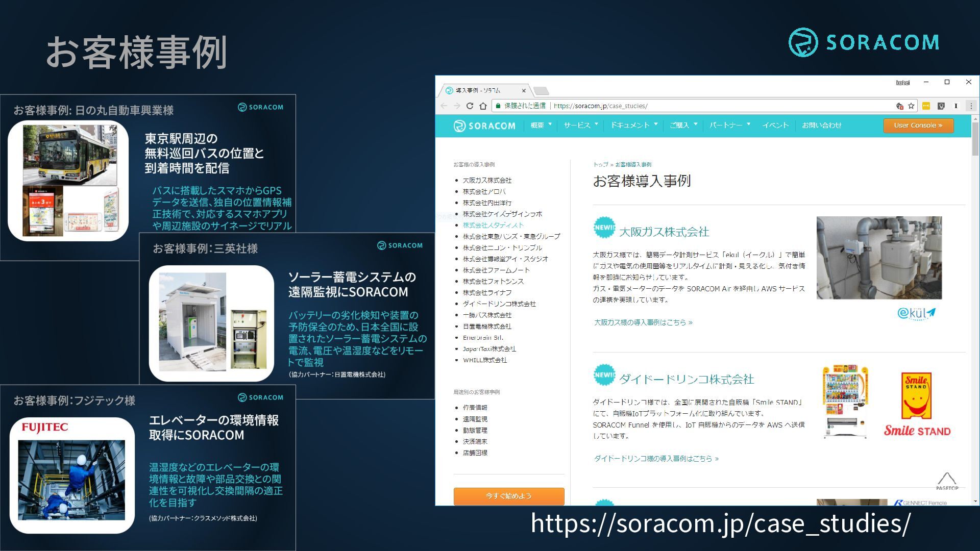Close the 導入事例 browser tab
The height and width of the screenshot is (551, 980).
click(524, 91)
